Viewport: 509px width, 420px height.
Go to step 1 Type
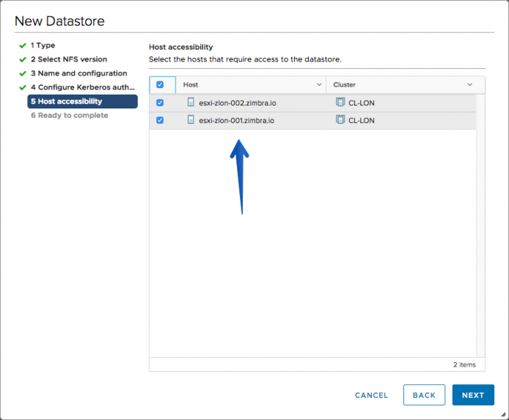(x=43, y=45)
